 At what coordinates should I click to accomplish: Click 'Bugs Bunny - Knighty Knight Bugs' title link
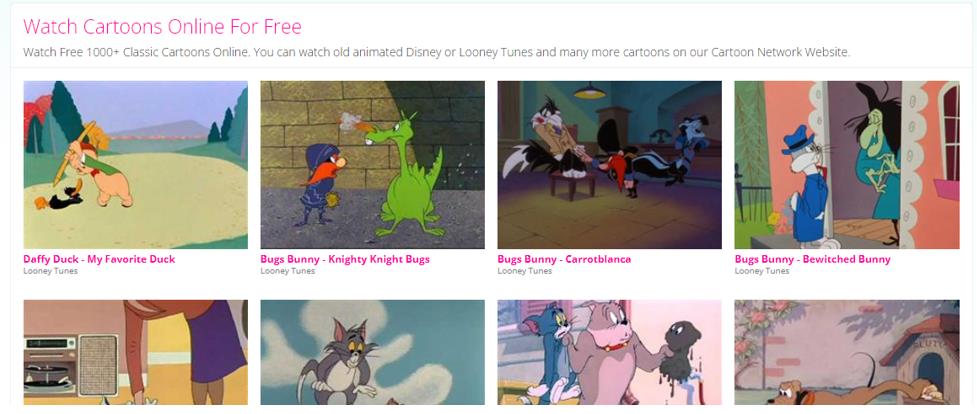pos(345,259)
